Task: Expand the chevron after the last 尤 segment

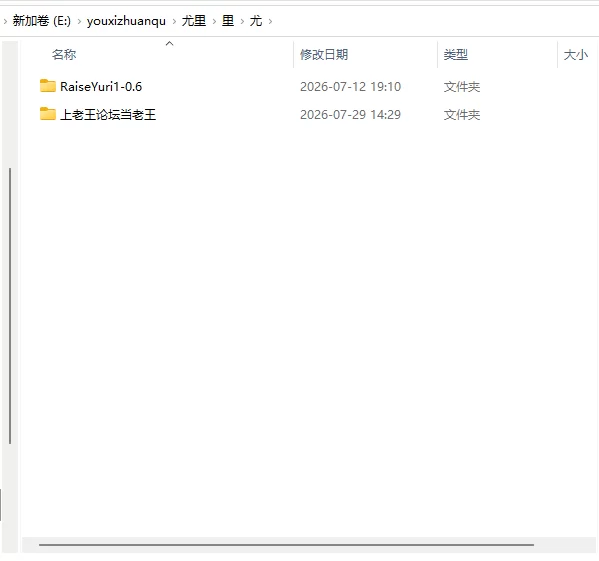Action: (270, 21)
